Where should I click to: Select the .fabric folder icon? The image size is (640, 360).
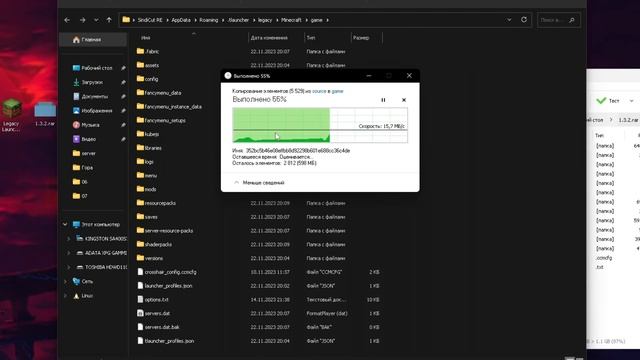coord(140,51)
